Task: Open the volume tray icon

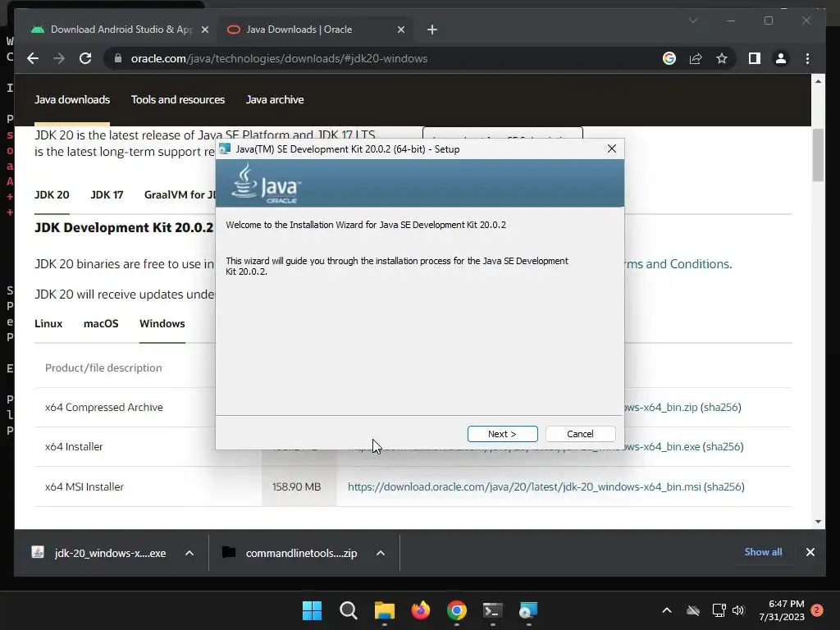Action: [x=738, y=610]
